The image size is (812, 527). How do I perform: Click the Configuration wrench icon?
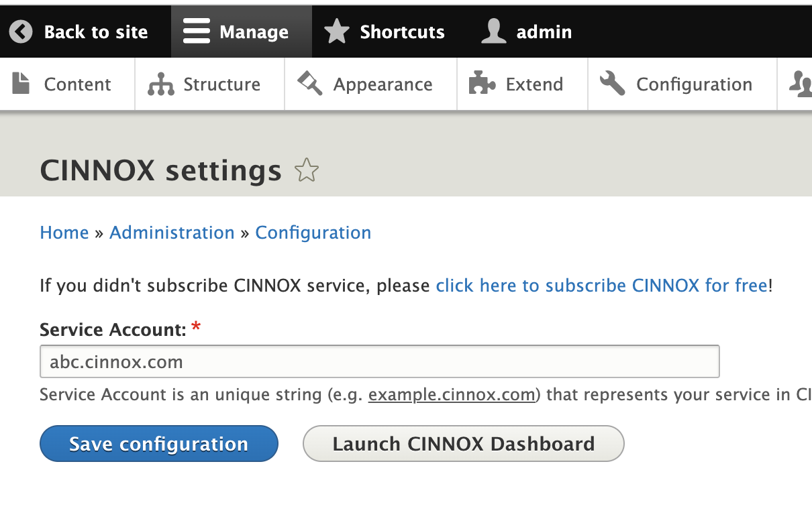(613, 84)
